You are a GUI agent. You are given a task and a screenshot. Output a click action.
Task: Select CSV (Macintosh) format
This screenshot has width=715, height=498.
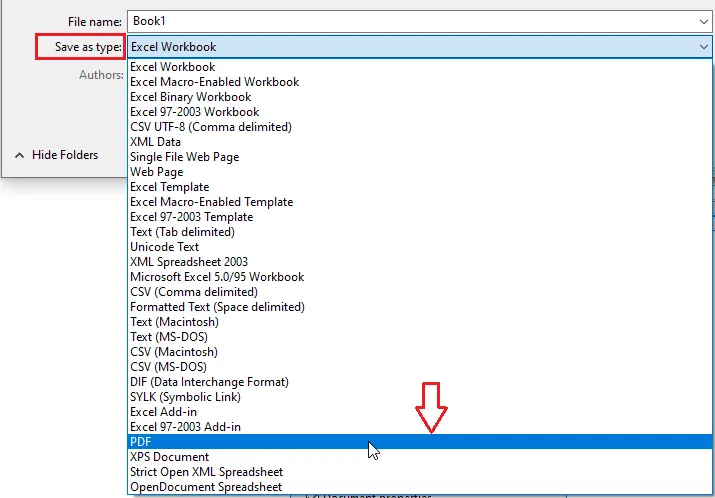tap(420, 352)
